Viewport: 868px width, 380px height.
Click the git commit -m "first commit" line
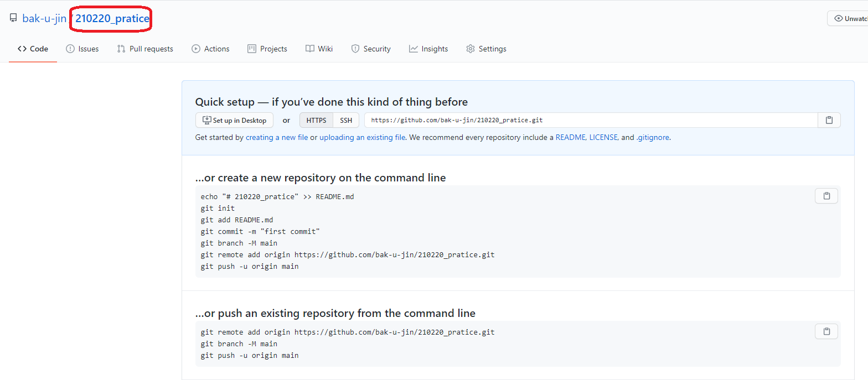click(x=260, y=231)
